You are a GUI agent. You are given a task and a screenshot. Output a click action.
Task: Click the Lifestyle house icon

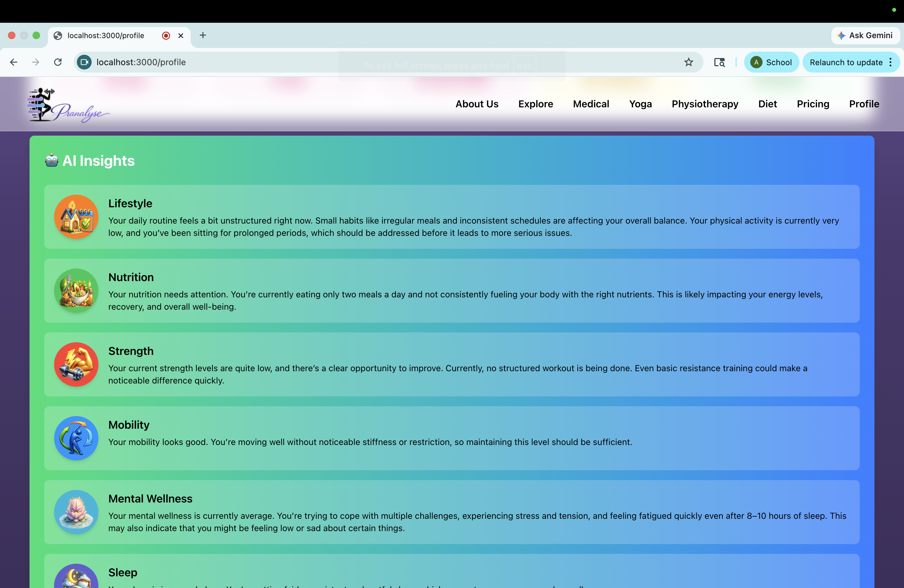tap(76, 217)
